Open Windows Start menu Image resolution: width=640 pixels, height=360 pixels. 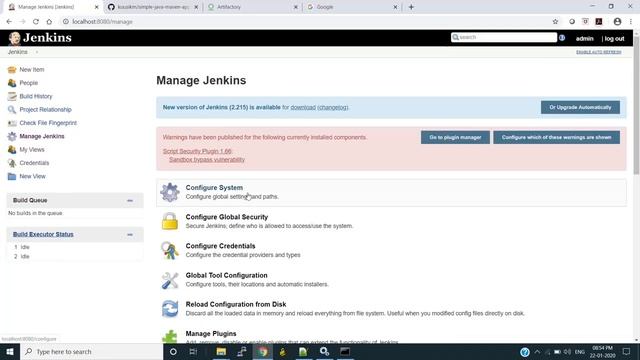tap(10, 351)
